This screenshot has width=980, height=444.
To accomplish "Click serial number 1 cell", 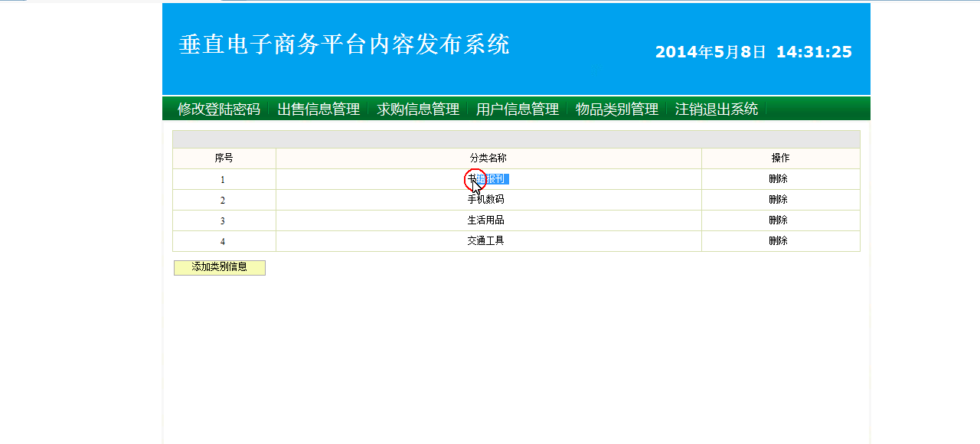I will point(223,180).
